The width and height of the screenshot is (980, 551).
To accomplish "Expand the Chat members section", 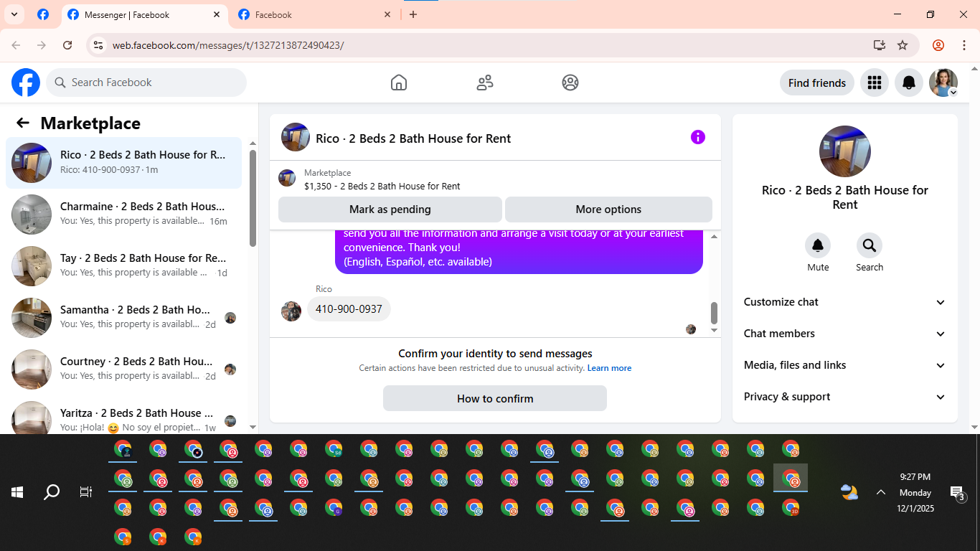I will click(x=845, y=334).
